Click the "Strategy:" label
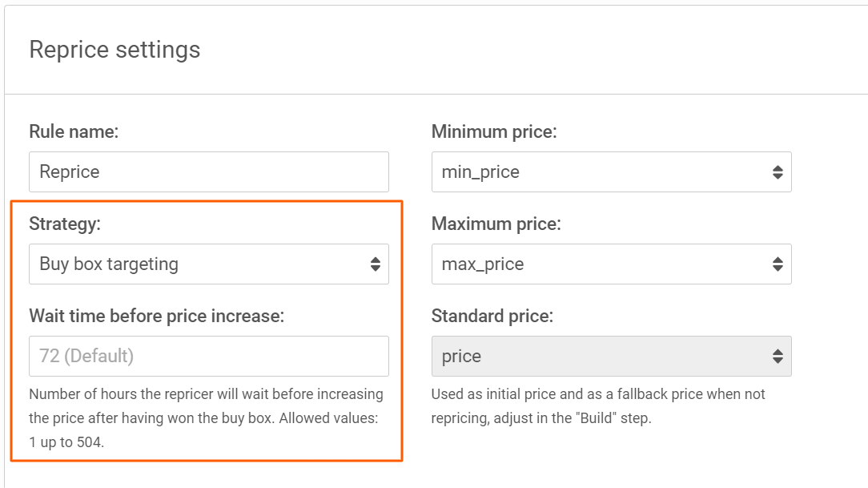The width and height of the screenshot is (868, 488). 65,224
